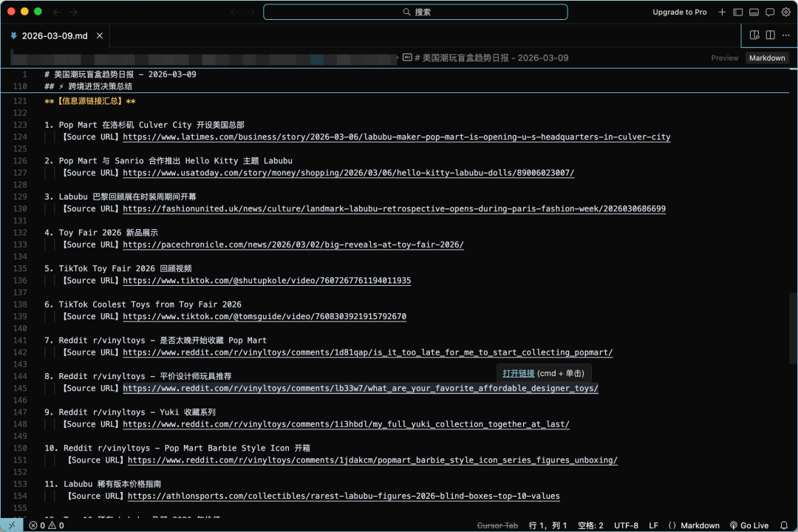This screenshot has height=532, width=798.
Task: Open the tiktok.com @tomsguide video link
Action: click(265, 316)
